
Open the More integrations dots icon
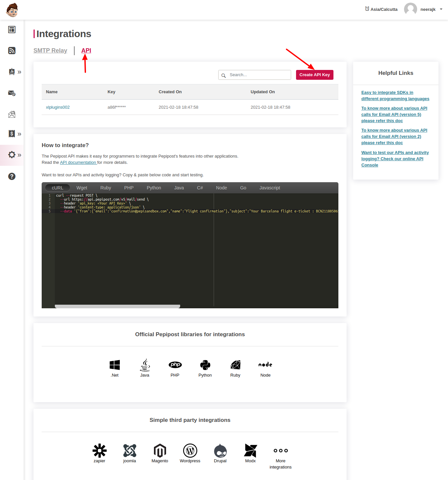click(281, 450)
